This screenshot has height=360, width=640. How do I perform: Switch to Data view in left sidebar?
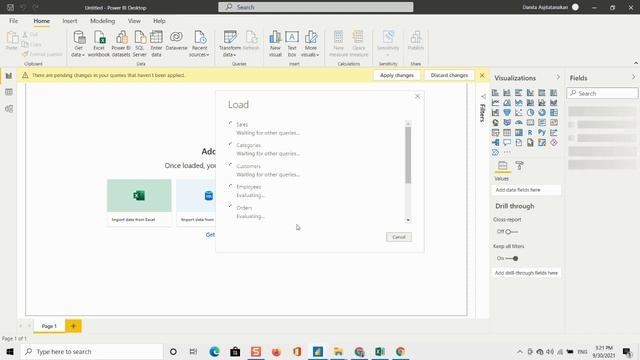(x=9, y=92)
